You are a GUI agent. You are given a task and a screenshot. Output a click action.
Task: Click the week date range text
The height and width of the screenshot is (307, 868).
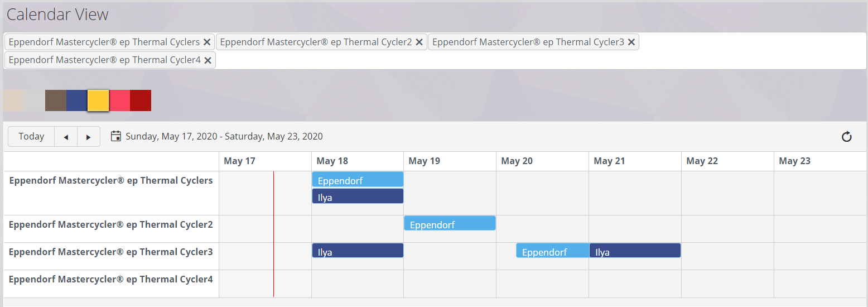coord(224,137)
